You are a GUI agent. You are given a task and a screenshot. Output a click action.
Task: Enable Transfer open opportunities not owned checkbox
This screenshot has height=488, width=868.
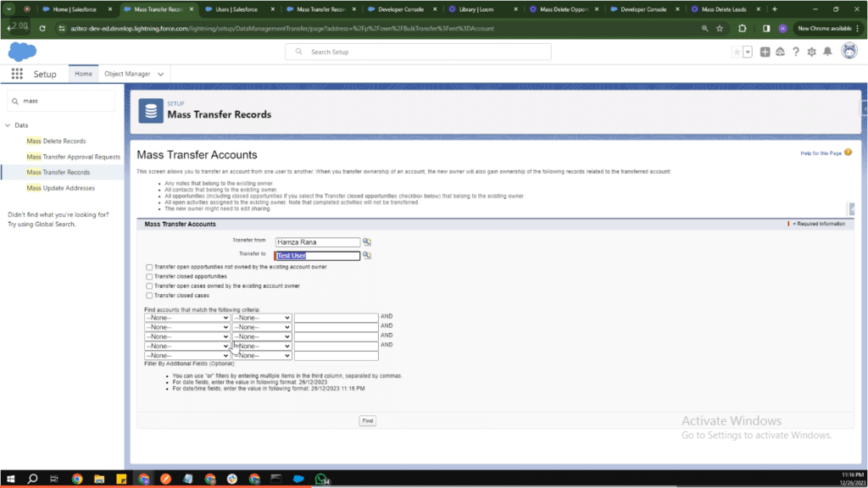pos(149,267)
